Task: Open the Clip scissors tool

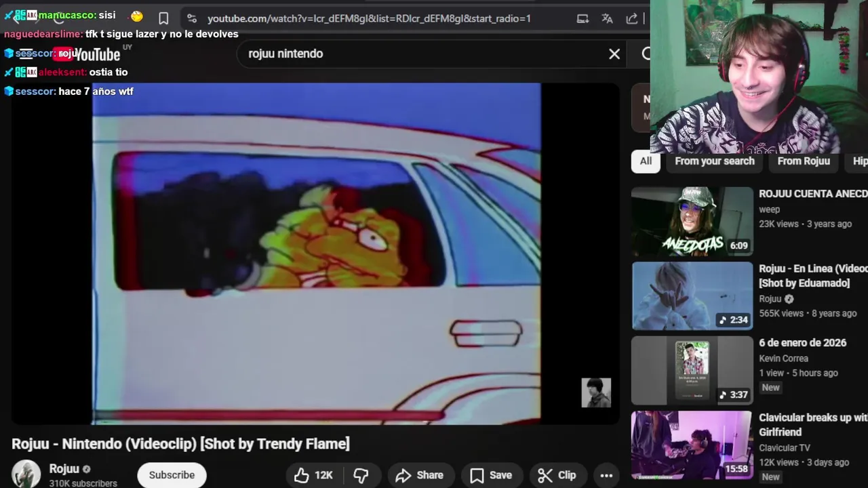Action: click(557, 475)
